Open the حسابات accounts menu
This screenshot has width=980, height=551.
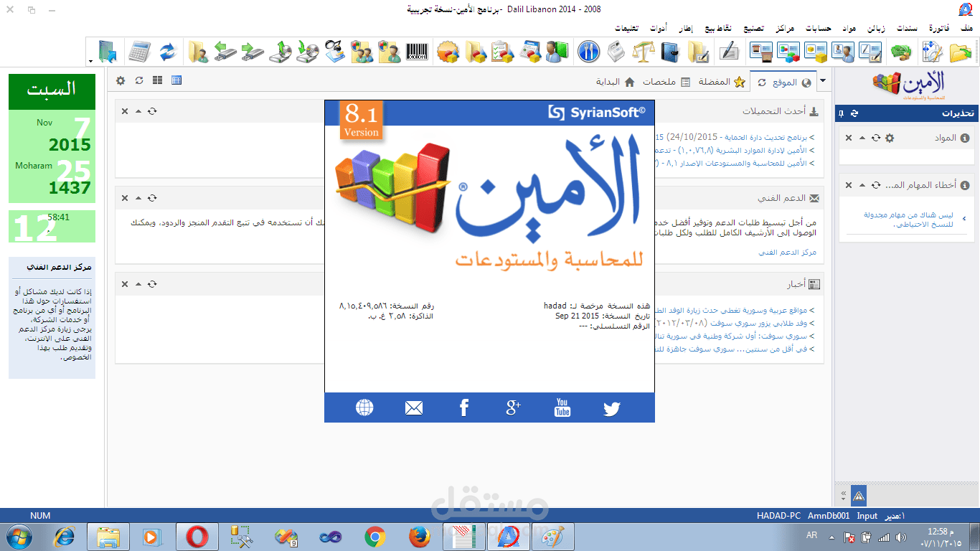click(819, 29)
